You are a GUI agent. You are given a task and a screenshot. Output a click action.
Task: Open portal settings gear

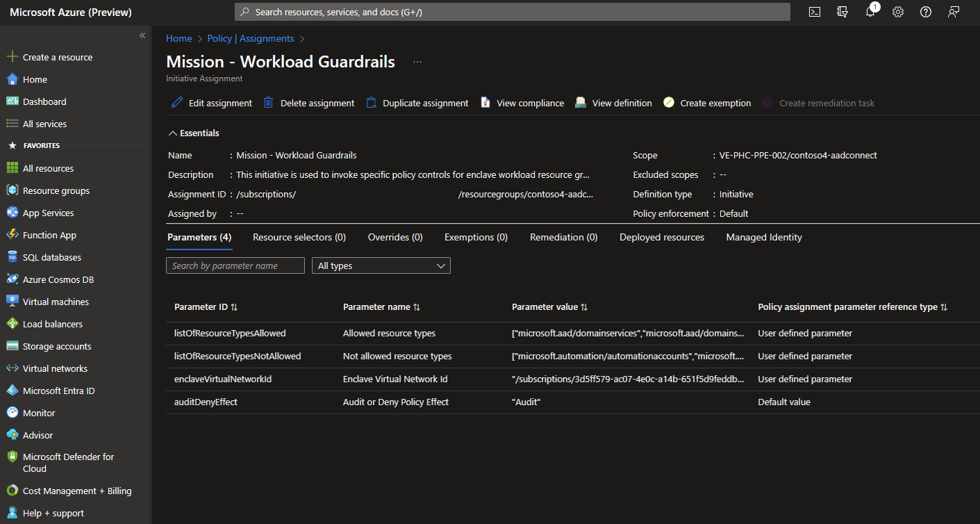(x=898, y=12)
